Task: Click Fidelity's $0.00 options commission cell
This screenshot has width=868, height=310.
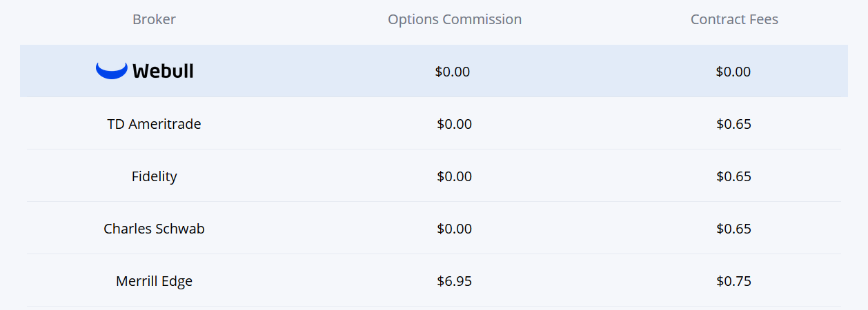Action: pyautogui.click(x=455, y=176)
